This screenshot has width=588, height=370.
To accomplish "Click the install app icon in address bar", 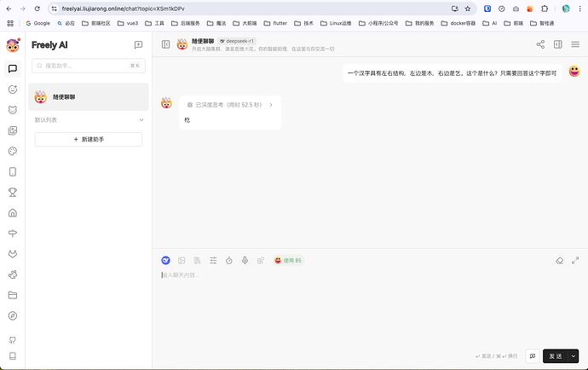I will [455, 9].
